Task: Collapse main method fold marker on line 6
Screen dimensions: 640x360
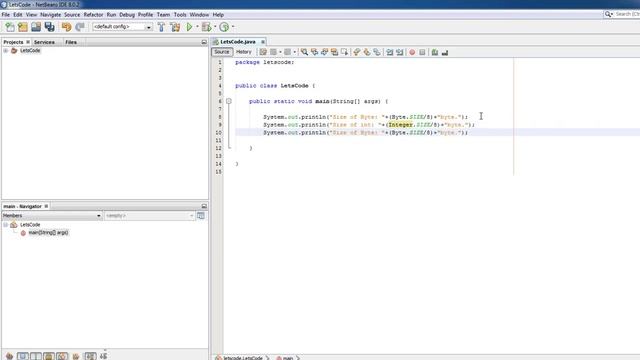Action: point(229,101)
